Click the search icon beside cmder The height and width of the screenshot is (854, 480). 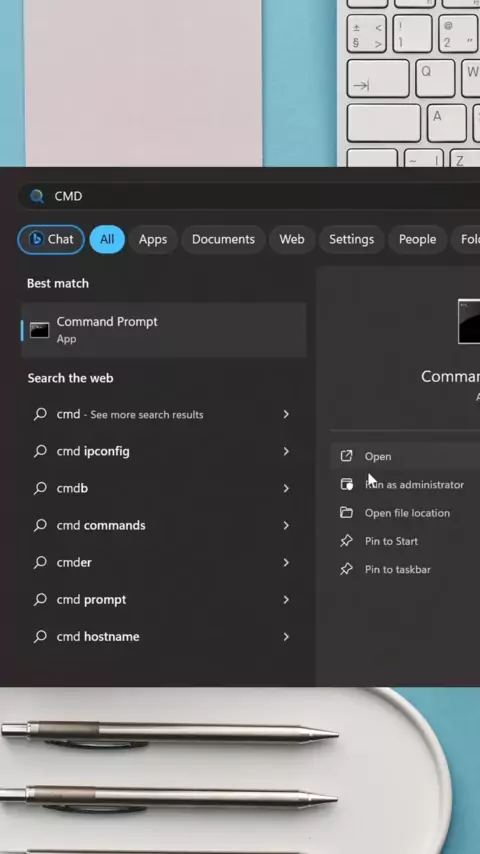pos(40,562)
